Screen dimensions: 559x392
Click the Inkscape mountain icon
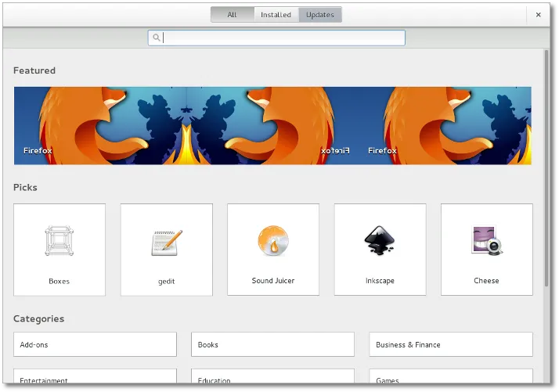pyautogui.click(x=379, y=241)
